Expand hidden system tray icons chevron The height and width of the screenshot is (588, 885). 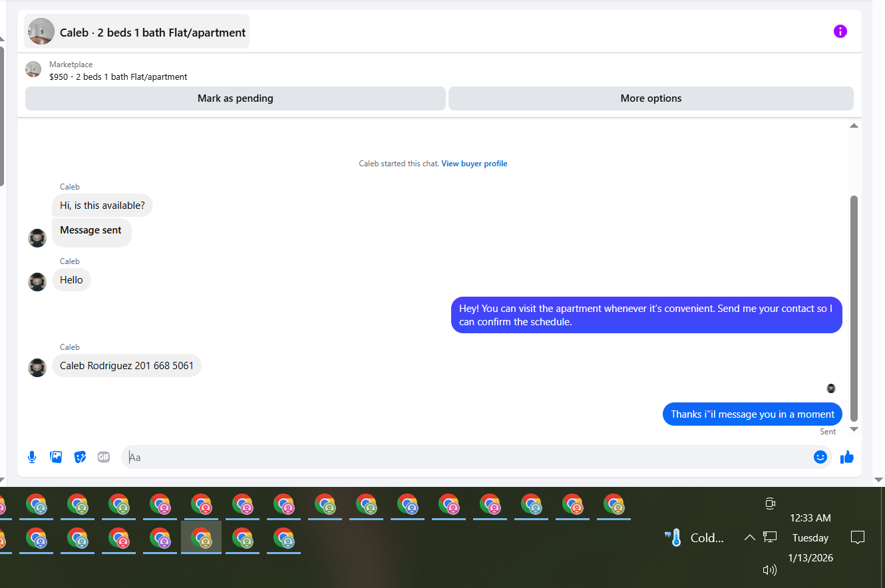click(749, 537)
